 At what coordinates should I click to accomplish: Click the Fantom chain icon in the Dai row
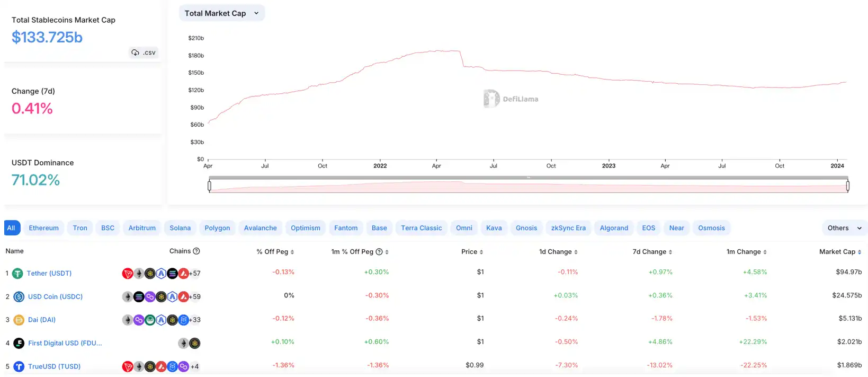pos(183,320)
